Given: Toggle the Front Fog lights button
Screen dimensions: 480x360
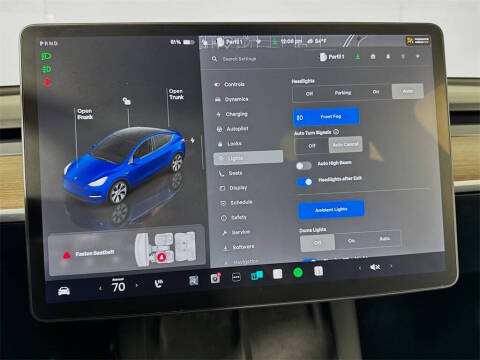Looking at the screenshot, I should 326,117.
